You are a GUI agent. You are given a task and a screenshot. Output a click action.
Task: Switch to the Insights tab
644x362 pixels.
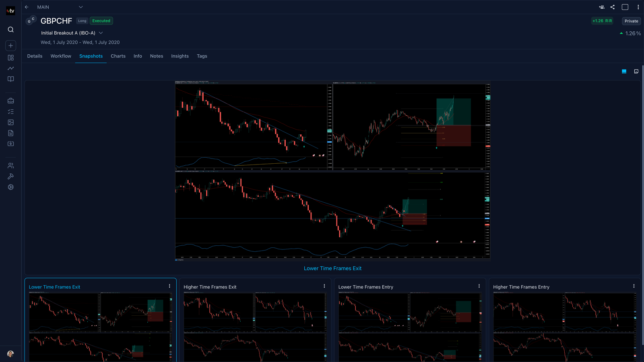pyautogui.click(x=180, y=56)
